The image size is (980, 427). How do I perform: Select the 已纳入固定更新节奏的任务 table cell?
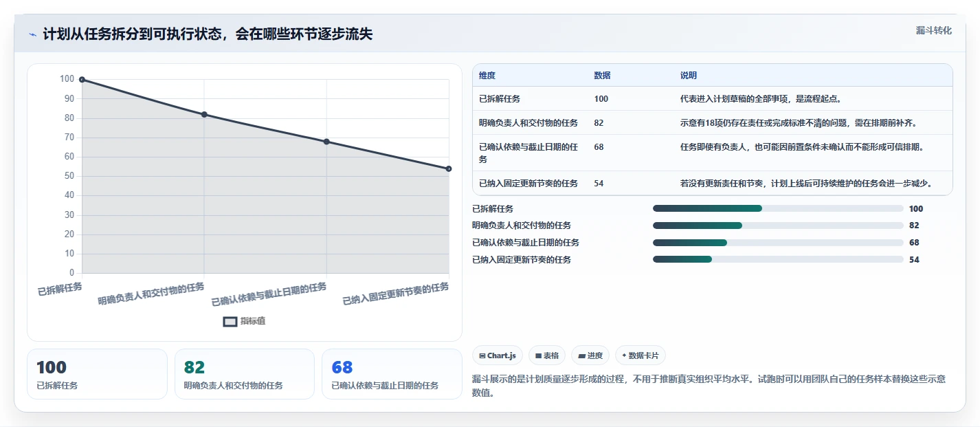tap(528, 183)
